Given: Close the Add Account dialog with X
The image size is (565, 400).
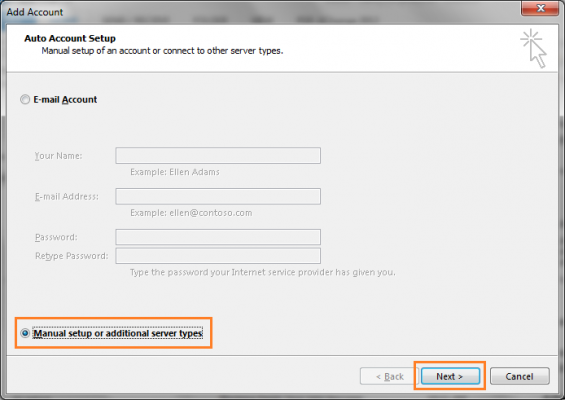Looking at the screenshot, I should 539,8.
